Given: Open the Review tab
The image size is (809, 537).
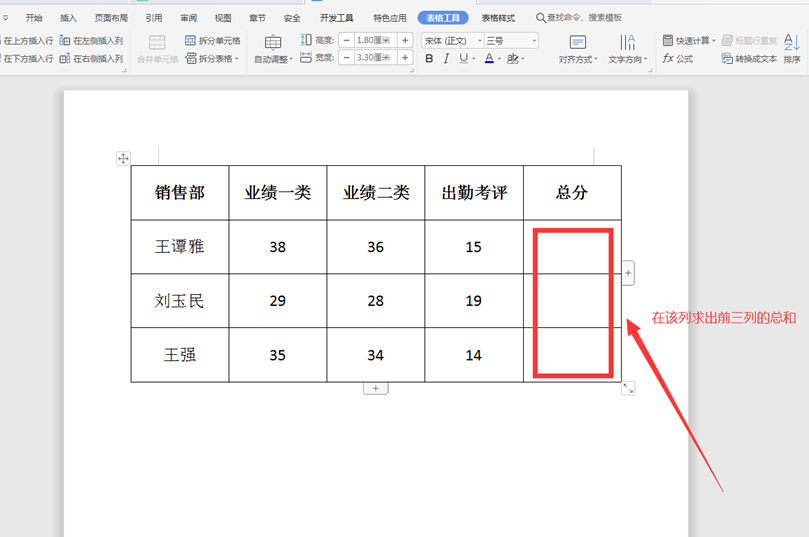Looking at the screenshot, I should coord(188,18).
